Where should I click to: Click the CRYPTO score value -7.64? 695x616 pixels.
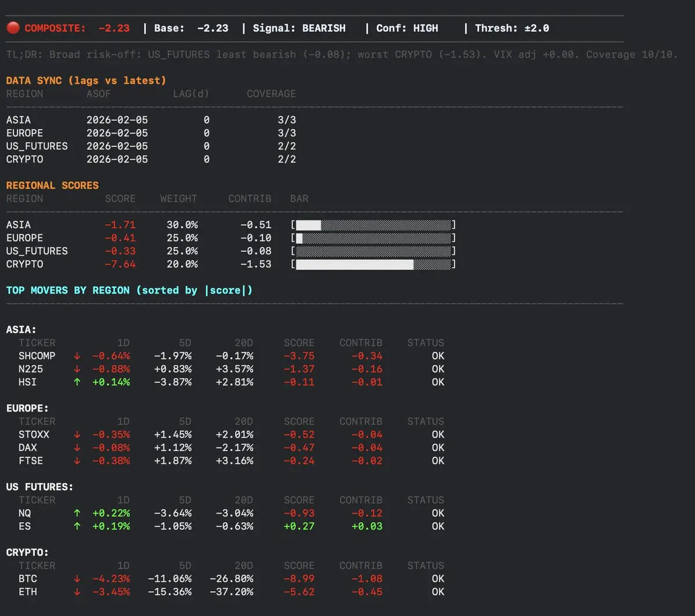120,265
